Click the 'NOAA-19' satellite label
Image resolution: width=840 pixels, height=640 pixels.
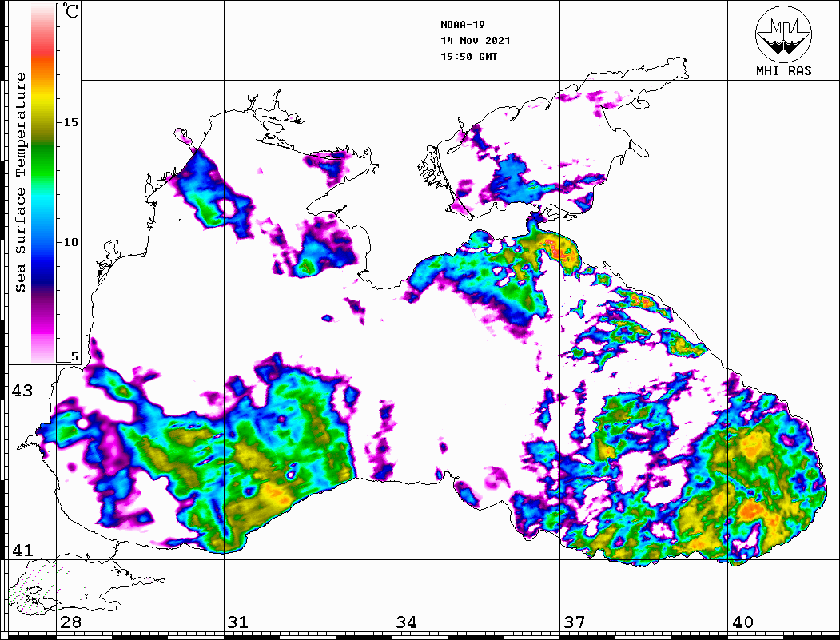(463, 25)
